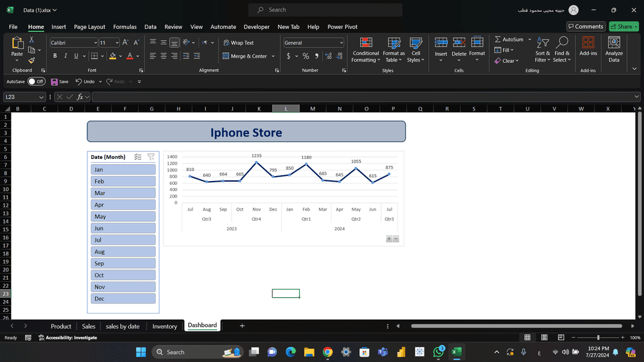
Task: Apply Bold formatting
Action: point(55,56)
